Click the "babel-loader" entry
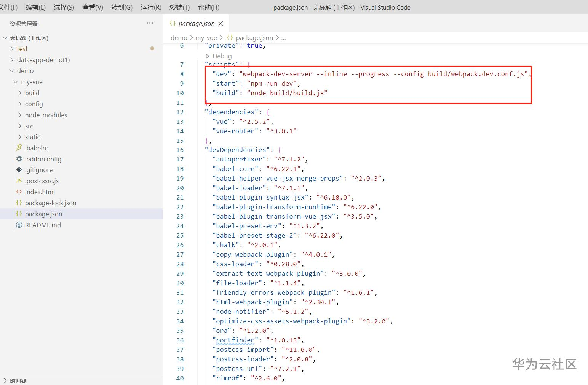Screen dimensions: 588x385 [x=239, y=188]
